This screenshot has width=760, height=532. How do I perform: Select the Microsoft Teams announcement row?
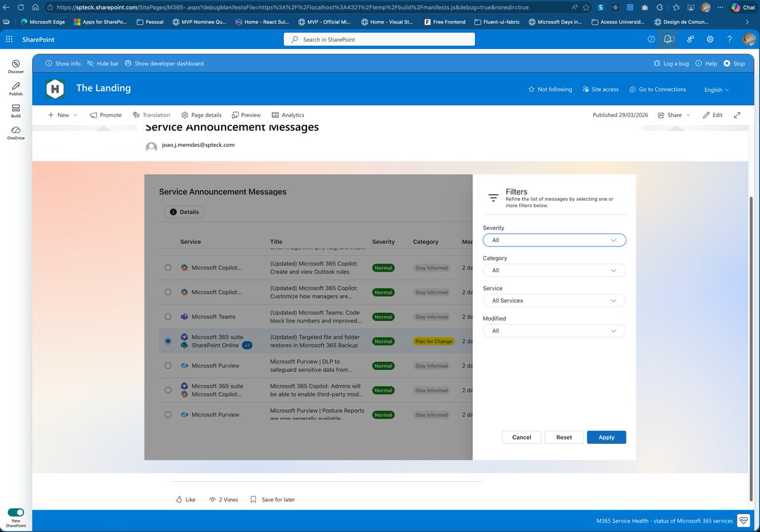168,317
